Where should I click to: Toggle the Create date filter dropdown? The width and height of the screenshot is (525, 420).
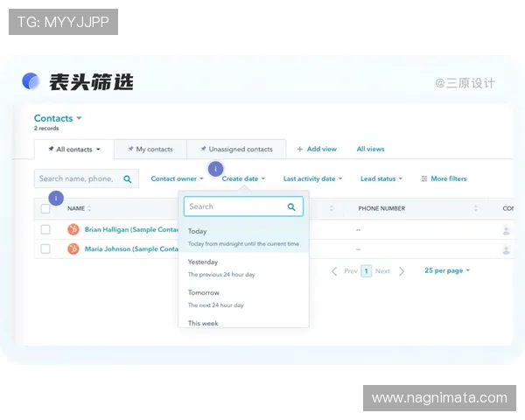point(243,178)
